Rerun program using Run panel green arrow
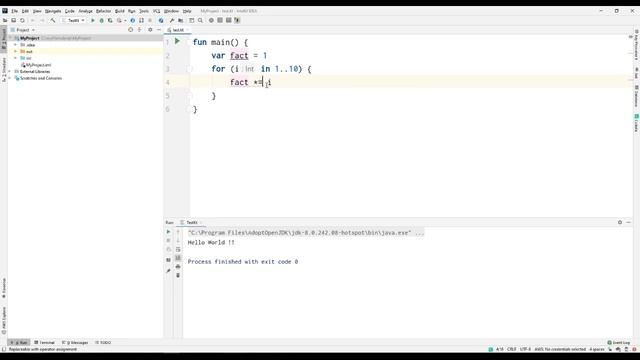640x360 pixels. point(168,232)
